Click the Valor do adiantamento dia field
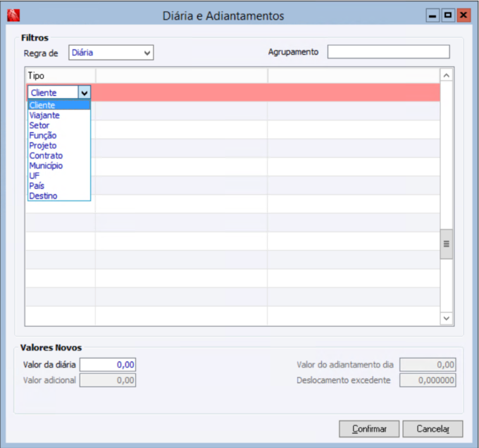479x448 pixels. pyautogui.click(x=428, y=365)
